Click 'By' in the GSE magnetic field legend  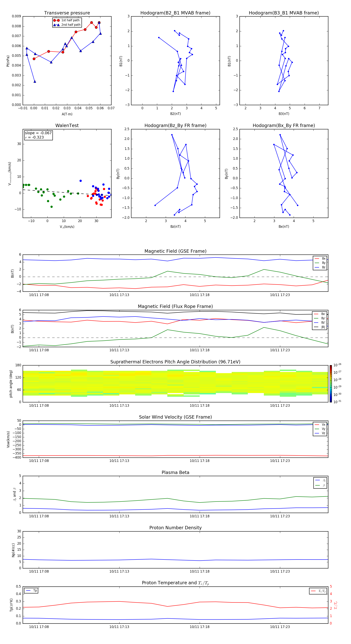point(320,263)
